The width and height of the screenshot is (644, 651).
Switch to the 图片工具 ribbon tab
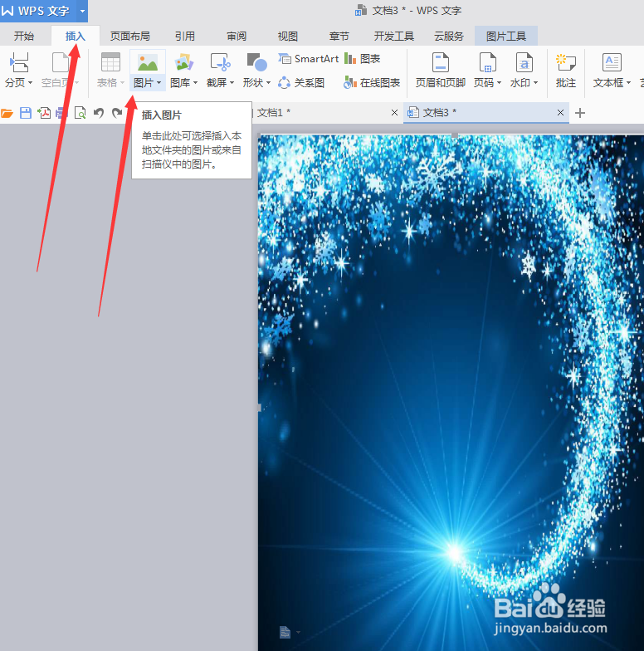[506, 37]
